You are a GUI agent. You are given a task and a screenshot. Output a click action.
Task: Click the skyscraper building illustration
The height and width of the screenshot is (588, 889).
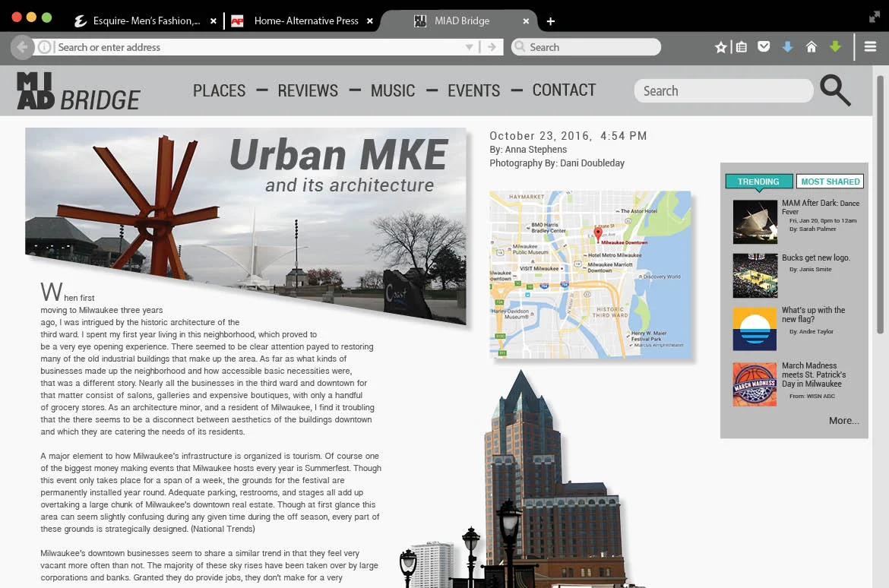(x=553, y=479)
